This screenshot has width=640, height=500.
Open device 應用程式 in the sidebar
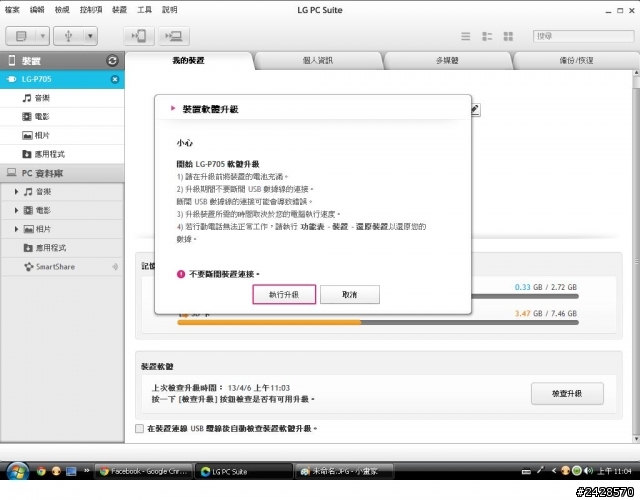tap(62, 154)
